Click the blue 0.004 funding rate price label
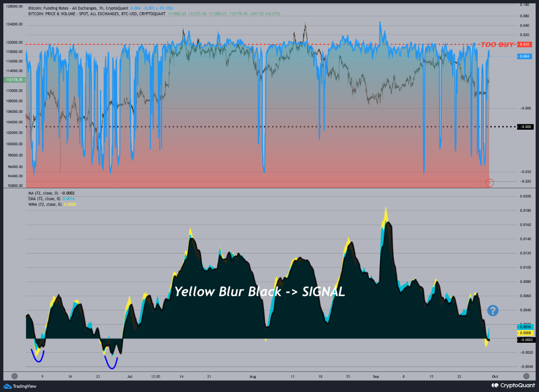The image size is (539, 392). 526,56
